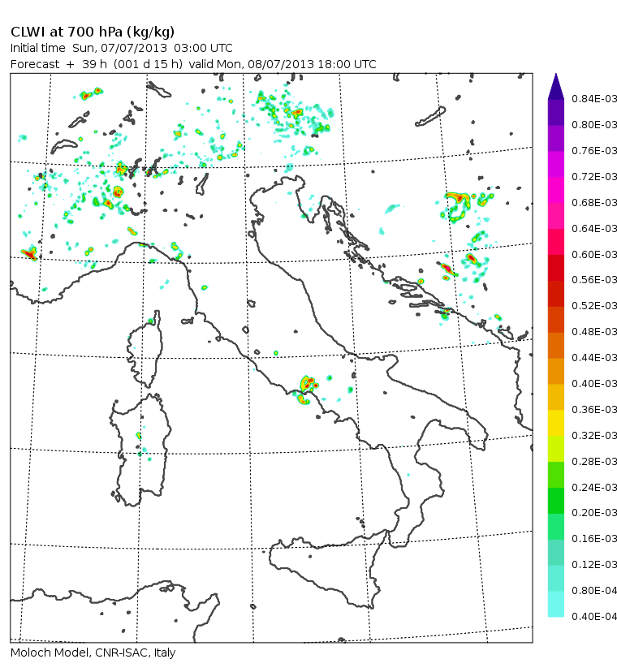Screen dimensions: 617x672
Task: Click the 0.76E-03 colorbar label
Action: [594, 151]
